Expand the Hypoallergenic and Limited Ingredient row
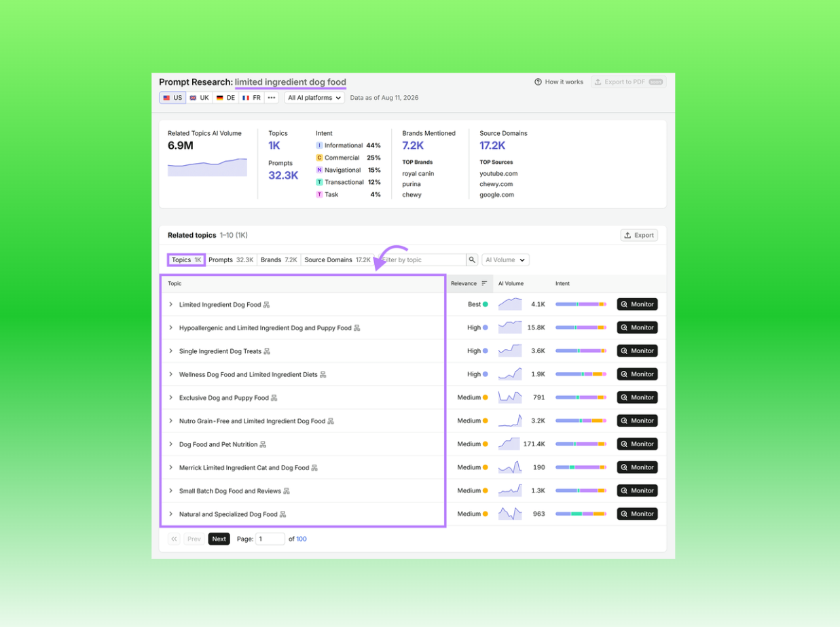The width and height of the screenshot is (840, 627). 171,328
